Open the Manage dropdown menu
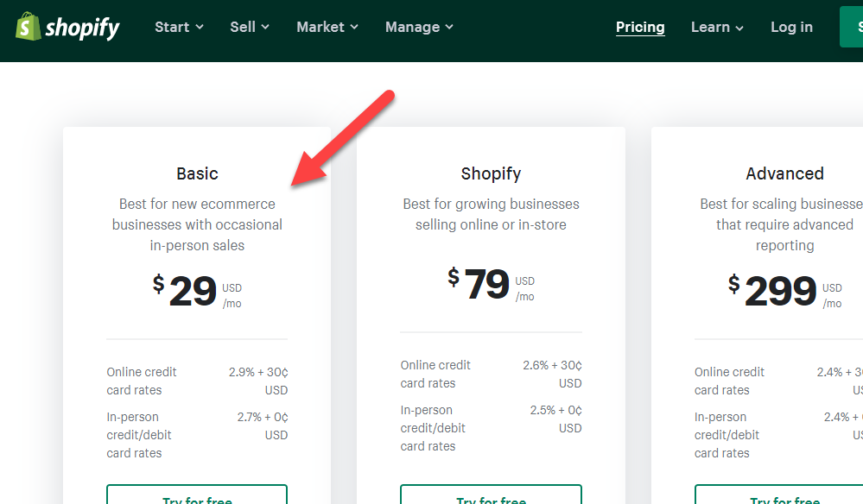The width and height of the screenshot is (863, 504). point(419,27)
